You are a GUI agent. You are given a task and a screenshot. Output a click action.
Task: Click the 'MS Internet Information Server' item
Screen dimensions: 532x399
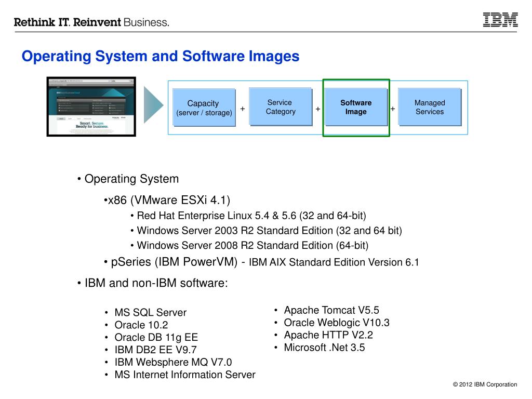185,375
